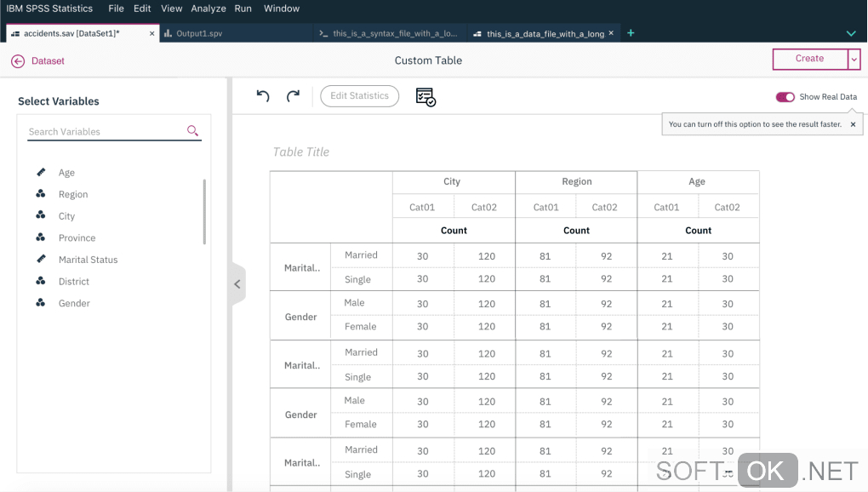868x492 pixels.
Task: Add a new tab with plus icon
Action: [631, 33]
